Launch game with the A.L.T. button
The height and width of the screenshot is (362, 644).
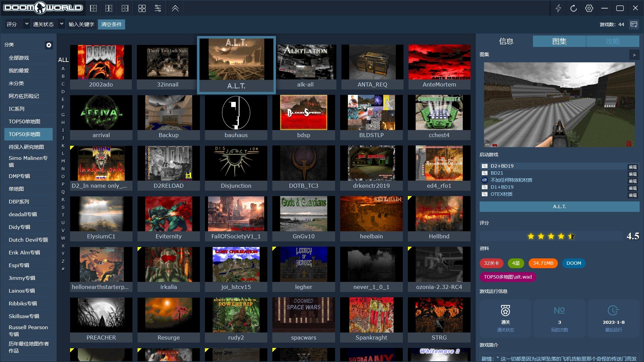point(559,207)
